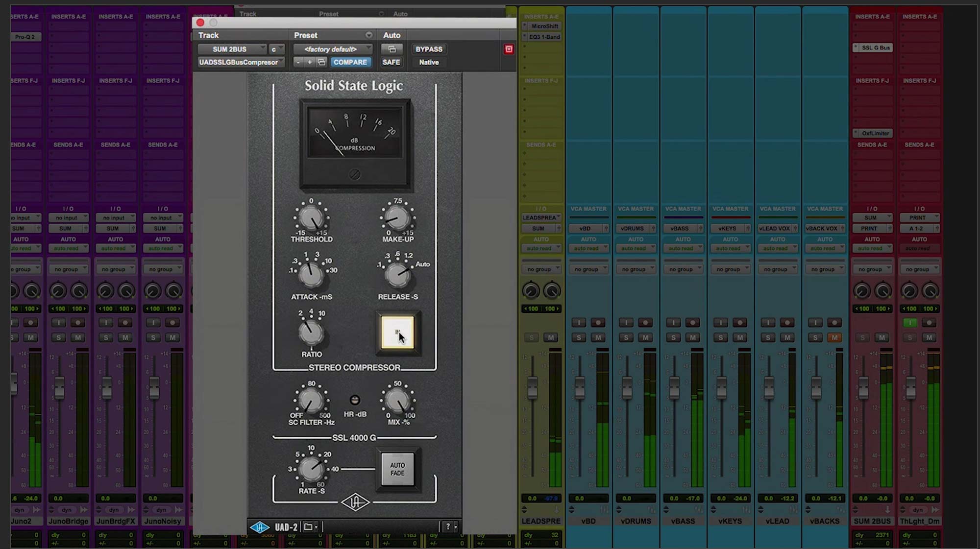Click the AUTO FADE button
The width and height of the screenshot is (980, 549).
397,469
